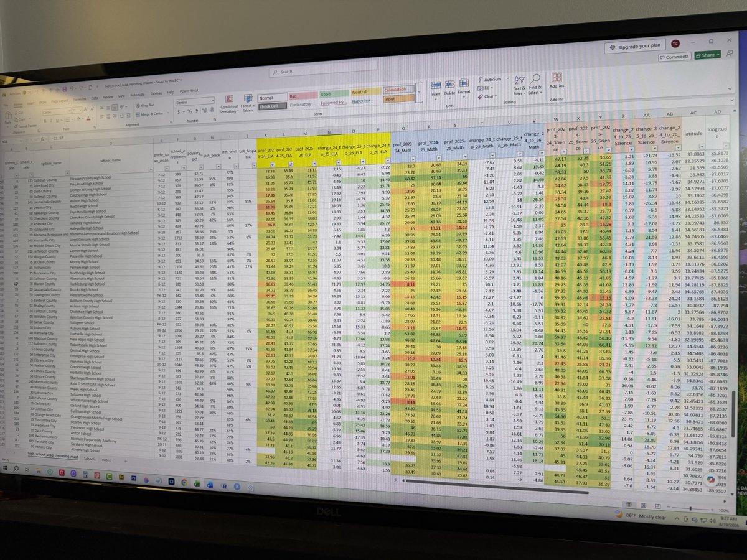Select the Format Painter brush

pyautogui.click(x=26, y=125)
